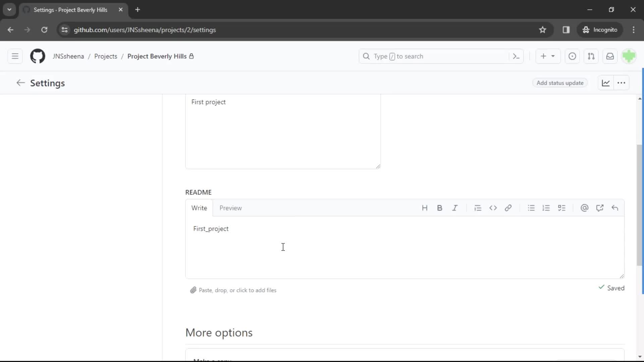Click the Cross-reference icon in toolbar
Viewport: 644px width, 362px height.
pos(600,208)
